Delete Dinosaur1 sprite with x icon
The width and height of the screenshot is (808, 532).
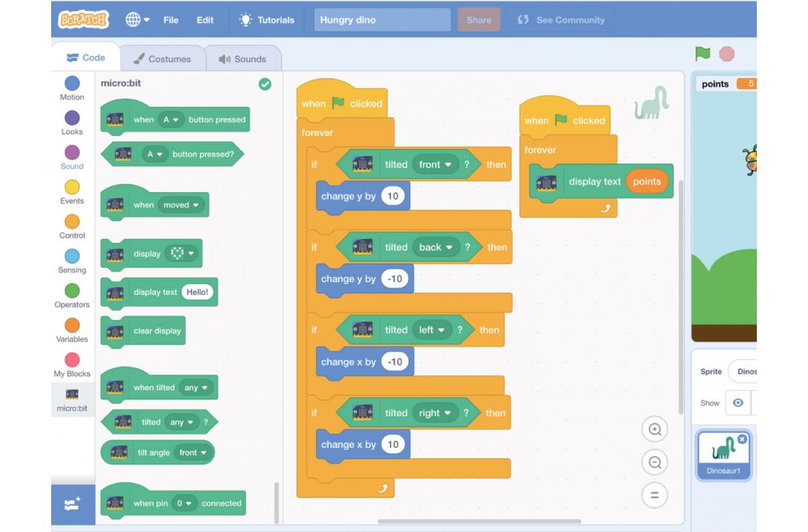click(742, 439)
